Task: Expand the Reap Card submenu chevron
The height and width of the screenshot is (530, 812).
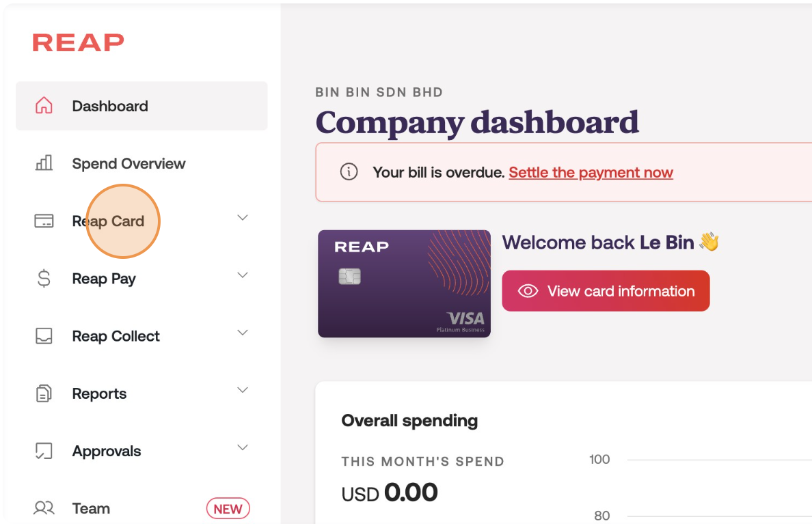Action: pyautogui.click(x=242, y=218)
